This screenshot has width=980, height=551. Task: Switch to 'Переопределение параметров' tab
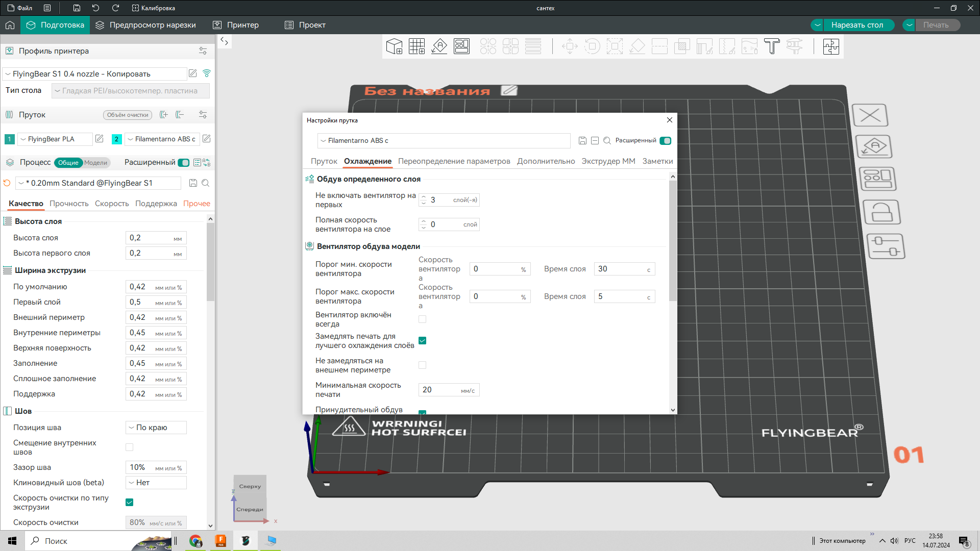tap(454, 161)
